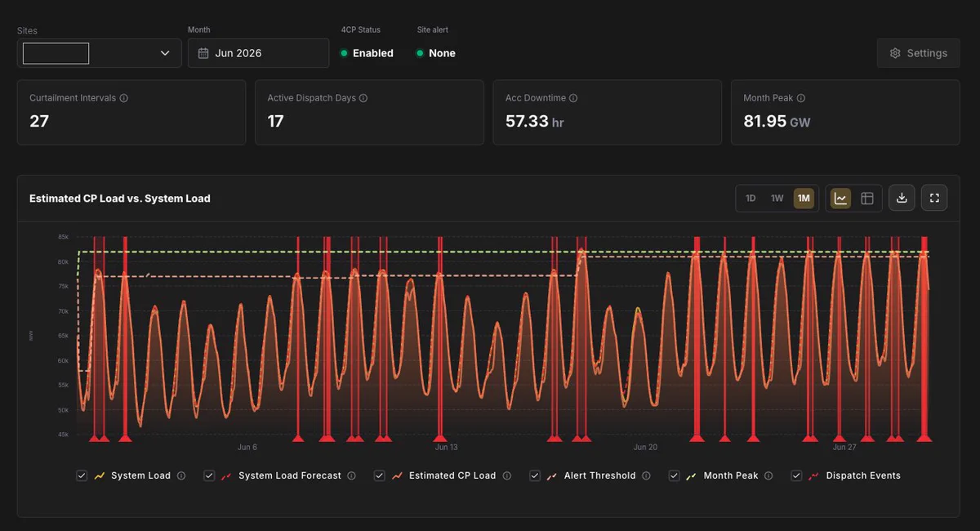Expand chart to fullscreen

click(x=934, y=199)
